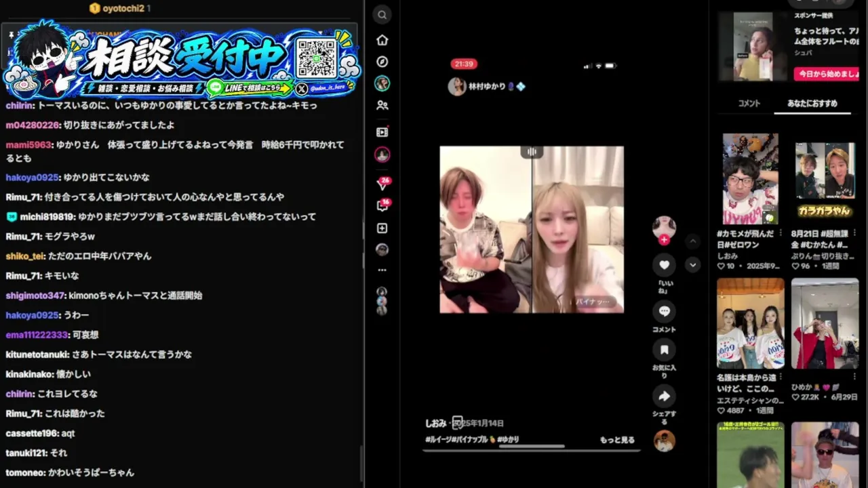Click chat username kitunetotanuki
The image size is (868, 488).
(37, 354)
